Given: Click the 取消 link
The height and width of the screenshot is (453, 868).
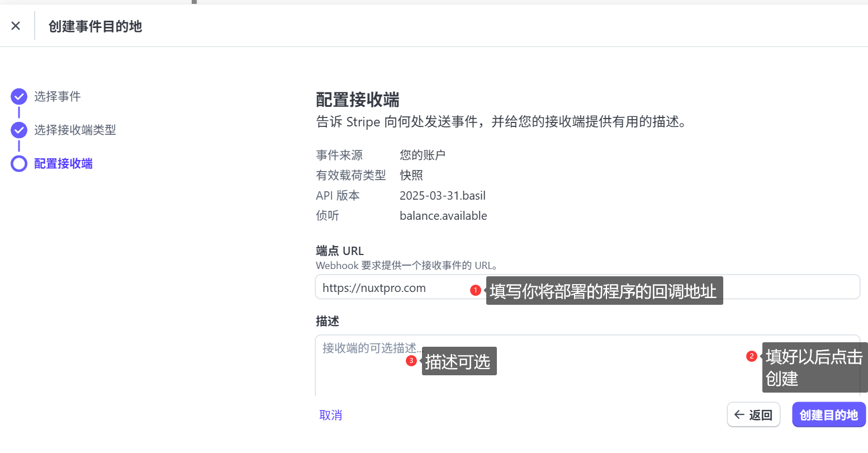Looking at the screenshot, I should point(330,415).
